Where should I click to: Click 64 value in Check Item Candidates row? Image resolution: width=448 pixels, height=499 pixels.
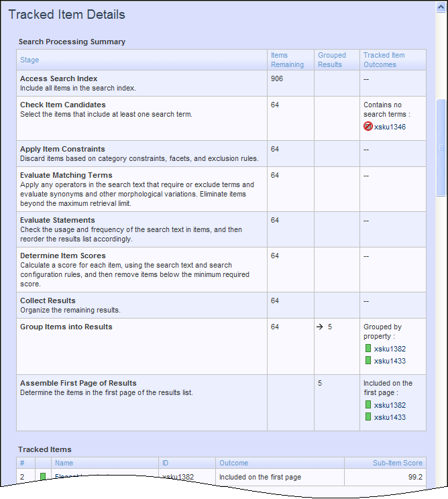(x=275, y=105)
